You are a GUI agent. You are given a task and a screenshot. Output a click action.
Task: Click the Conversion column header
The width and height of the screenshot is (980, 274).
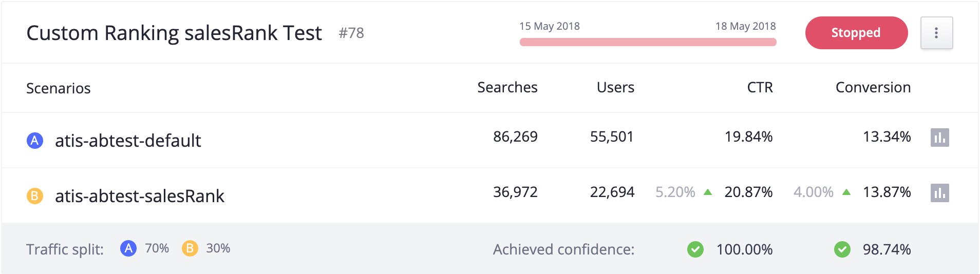(873, 87)
